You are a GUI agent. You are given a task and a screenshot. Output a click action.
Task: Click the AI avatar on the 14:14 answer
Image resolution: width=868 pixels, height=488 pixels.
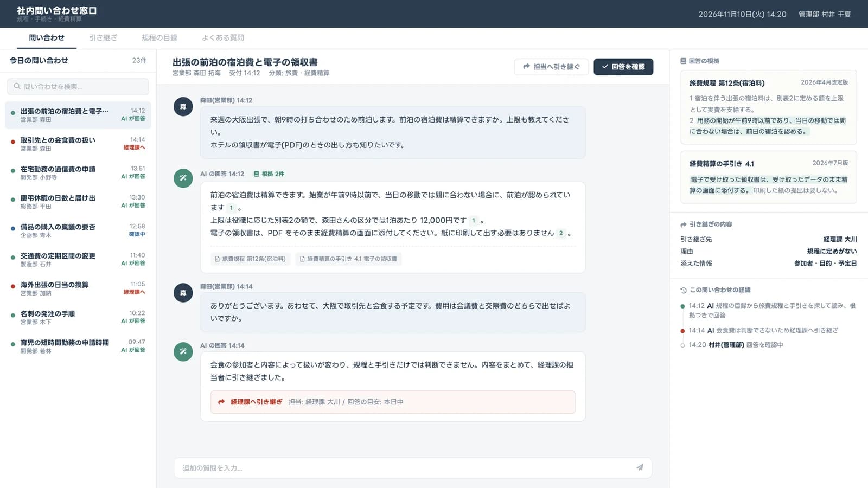coord(183,351)
